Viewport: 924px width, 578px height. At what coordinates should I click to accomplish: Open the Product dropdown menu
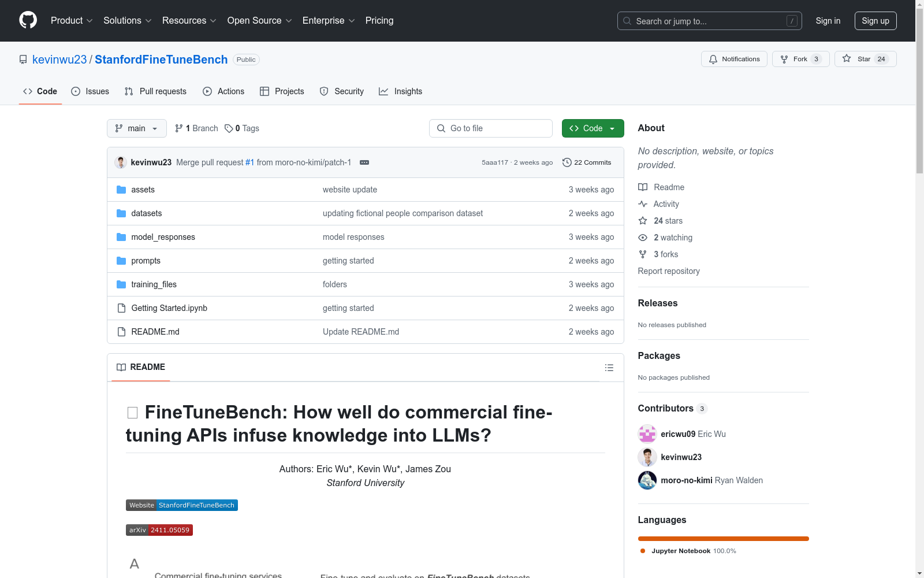[72, 21]
